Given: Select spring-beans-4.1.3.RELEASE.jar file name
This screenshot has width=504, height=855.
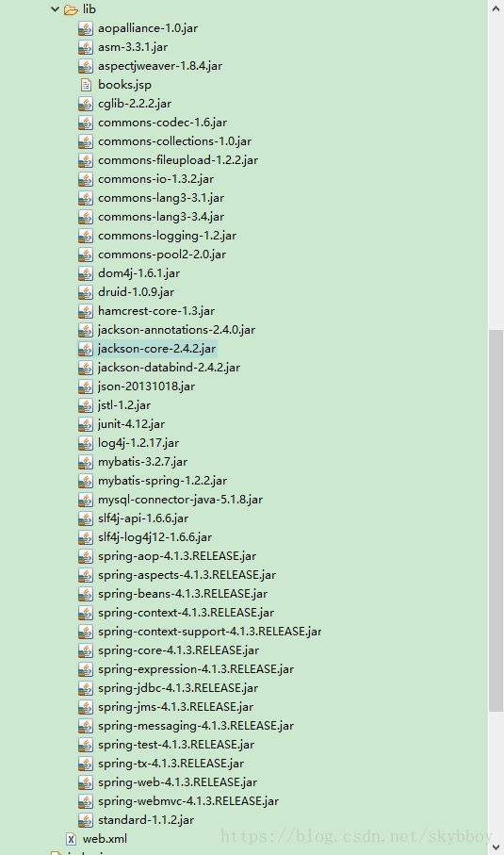Looking at the screenshot, I should coord(183,594).
